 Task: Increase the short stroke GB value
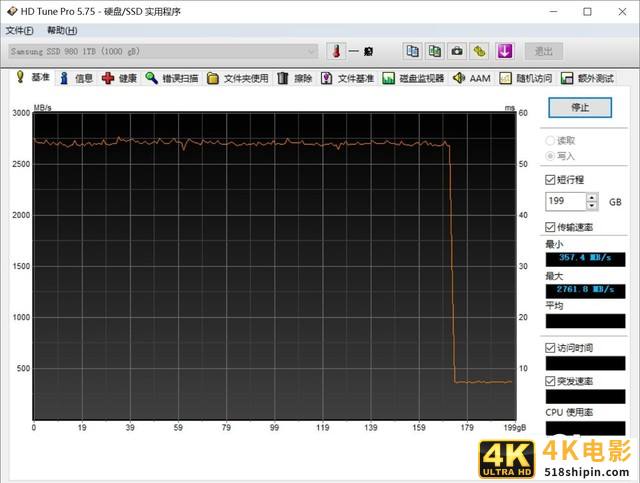(x=592, y=197)
